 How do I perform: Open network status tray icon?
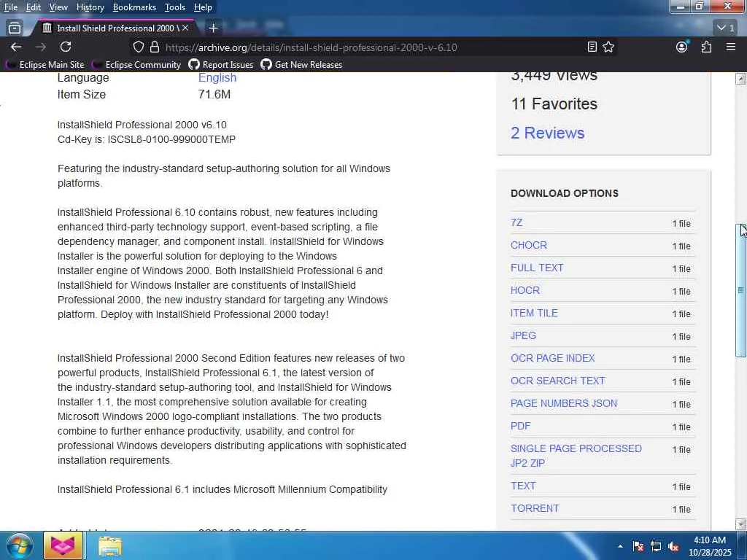656,547
